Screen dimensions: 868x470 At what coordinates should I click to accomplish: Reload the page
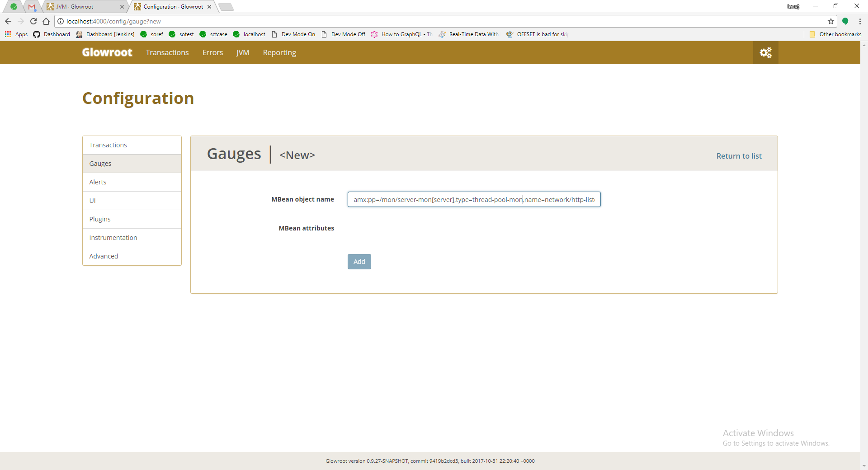pos(33,21)
